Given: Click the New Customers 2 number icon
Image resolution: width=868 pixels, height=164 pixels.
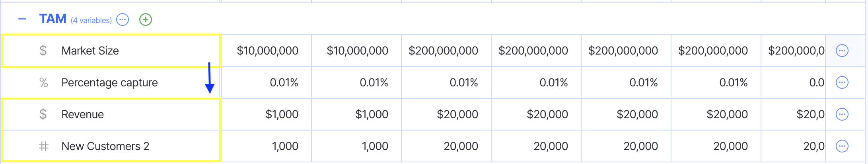Looking at the screenshot, I should pyautogui.click(x=43, y=146).
